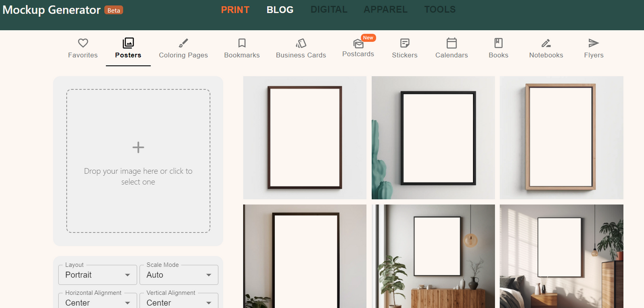Select the Posters picture-frame icon
Screen dimensions: 644x308
point(128,43)
